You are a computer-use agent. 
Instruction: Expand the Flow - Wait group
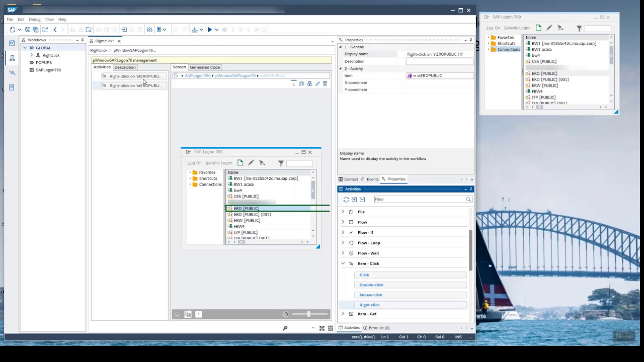(x=343, y=253)
